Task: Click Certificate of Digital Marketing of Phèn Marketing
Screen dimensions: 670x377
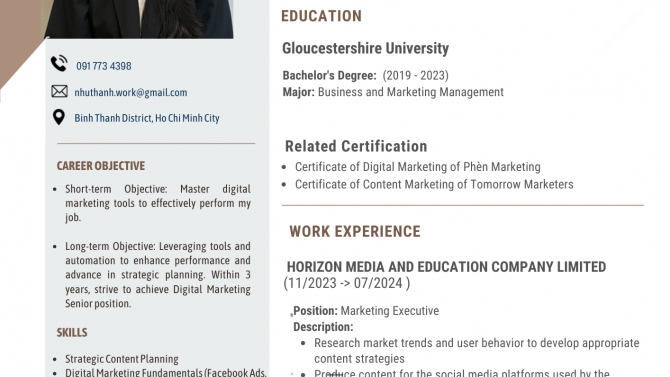Action: (417, 167)
